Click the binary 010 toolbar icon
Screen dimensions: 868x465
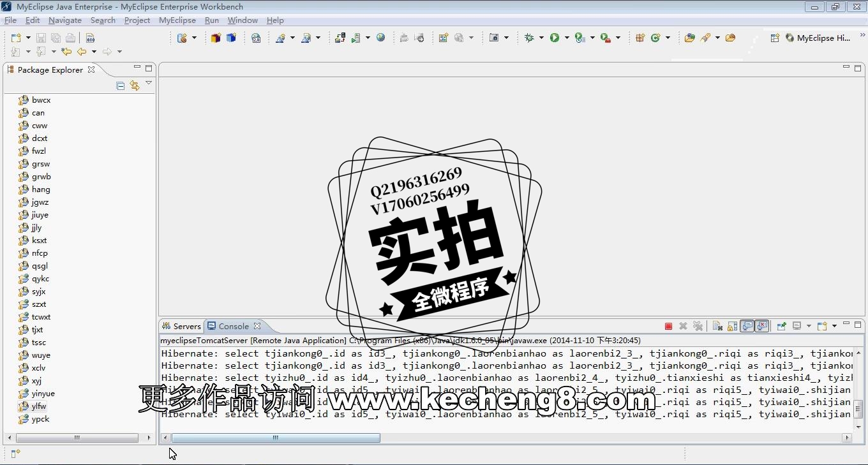90,38
